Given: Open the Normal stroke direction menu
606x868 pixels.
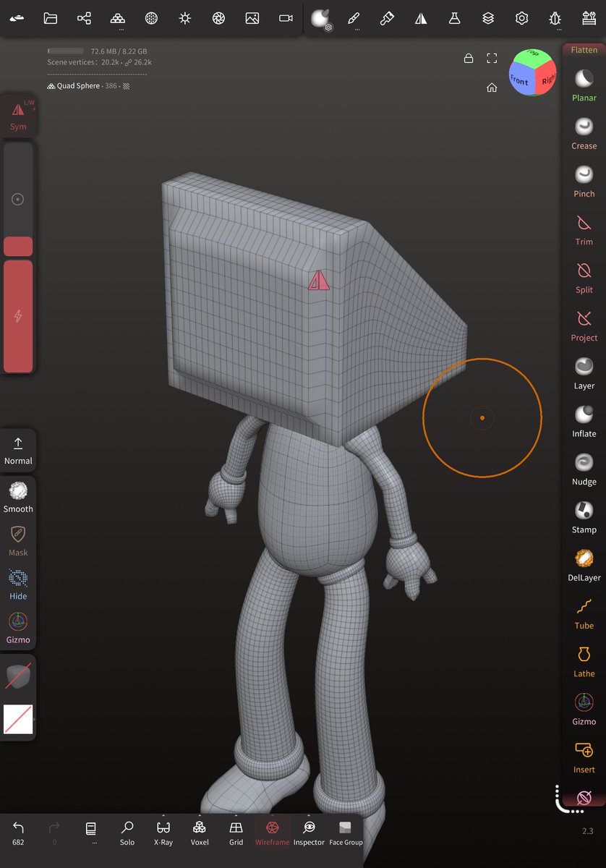Looking at the screenshot, I should (x=18, y=451).
